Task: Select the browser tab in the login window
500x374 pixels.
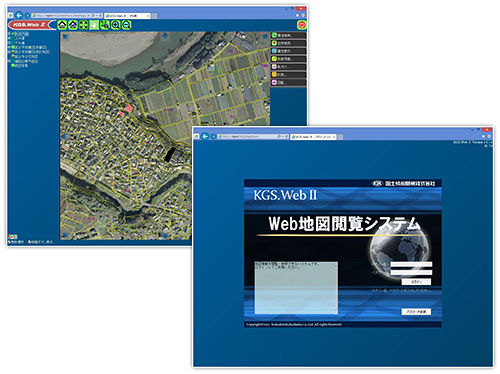Action: point(313,137)
